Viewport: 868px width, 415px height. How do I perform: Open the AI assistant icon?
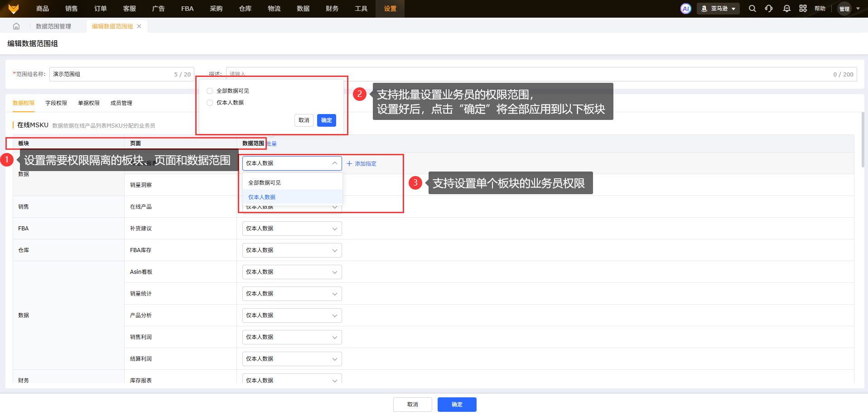(x=685, y=9)
